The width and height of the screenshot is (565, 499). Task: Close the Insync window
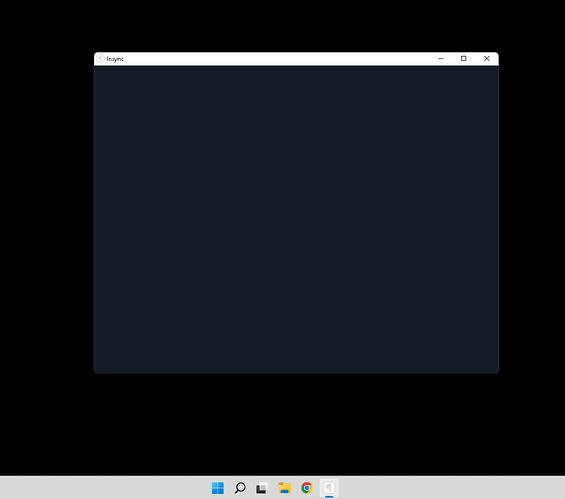coord(487,58)
